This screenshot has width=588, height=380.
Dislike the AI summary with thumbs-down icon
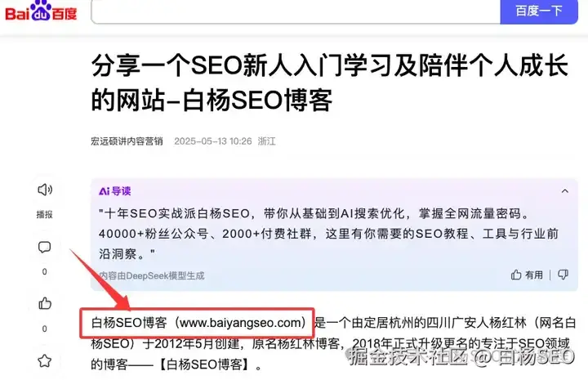[x=563, y=275]
